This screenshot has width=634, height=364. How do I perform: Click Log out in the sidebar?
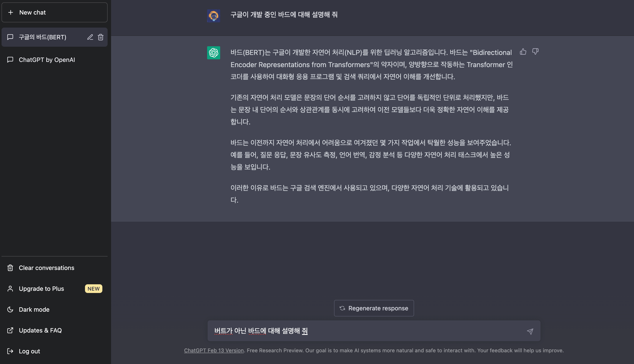pyautogui.click(x=29, y=351)
